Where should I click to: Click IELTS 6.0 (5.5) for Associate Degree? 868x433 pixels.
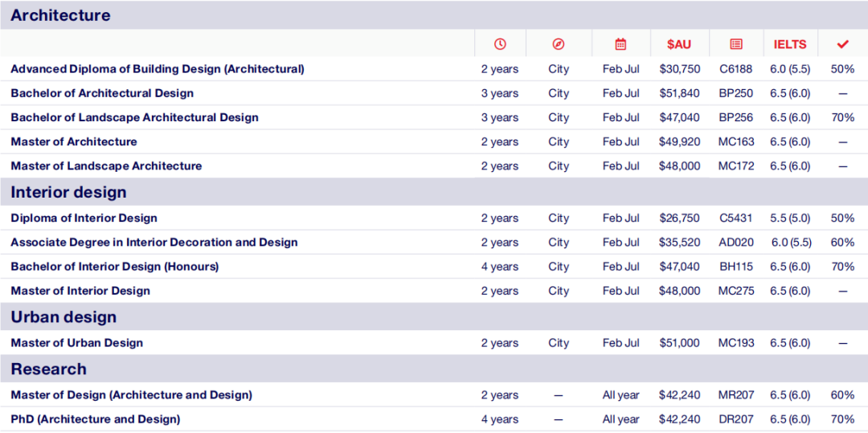coord(791,243)
